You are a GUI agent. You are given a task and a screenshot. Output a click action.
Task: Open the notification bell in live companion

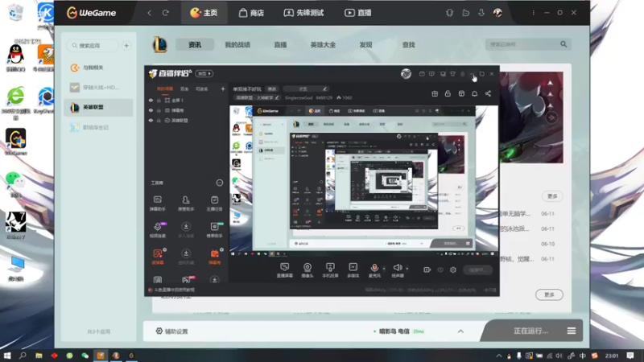point(474,93)
